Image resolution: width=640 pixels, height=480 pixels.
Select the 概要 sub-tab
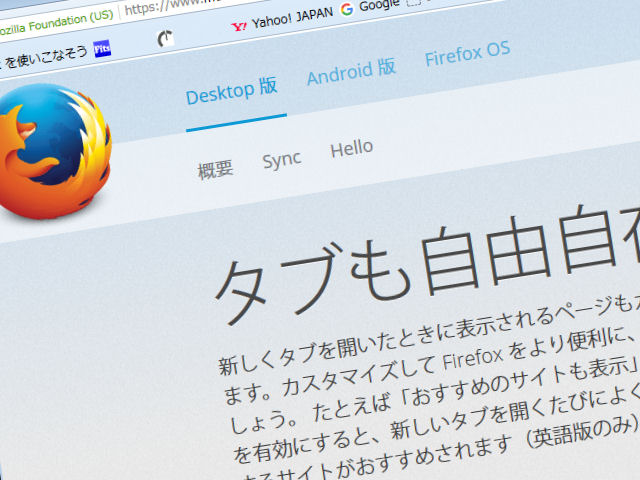pos(215,169)
